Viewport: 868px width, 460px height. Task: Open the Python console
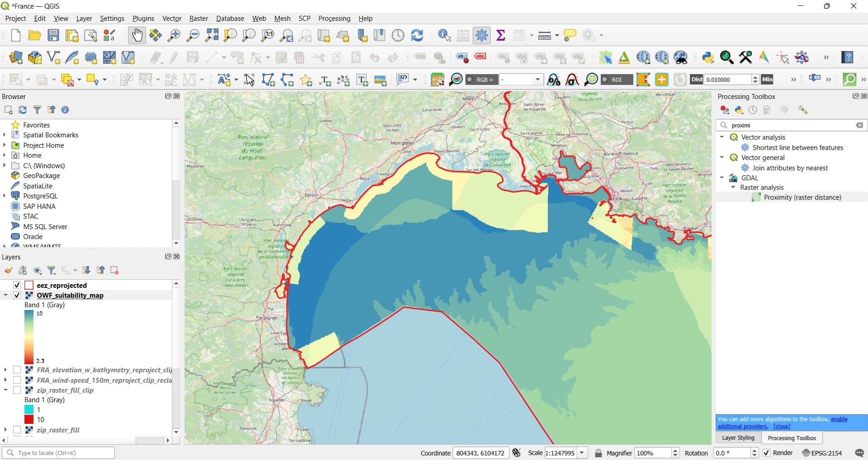(x=708, y=57)
